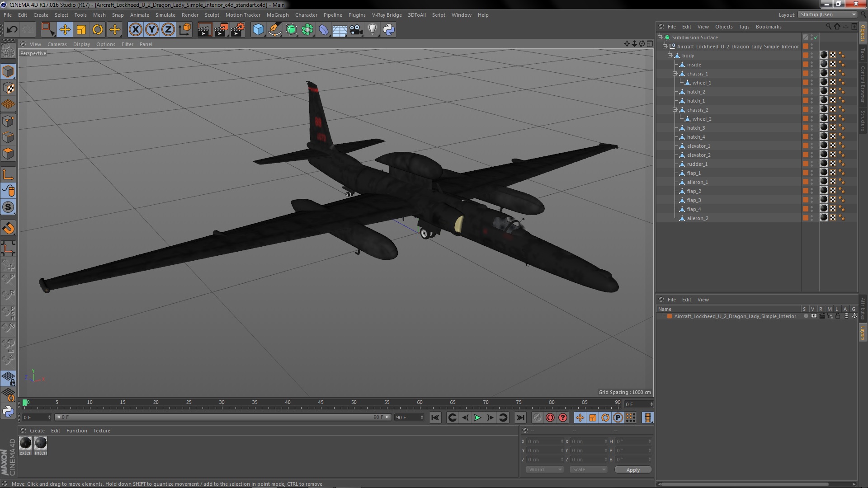Select the exter material swatch
This screenshot has height=488, width=868.
pos(25,446)
